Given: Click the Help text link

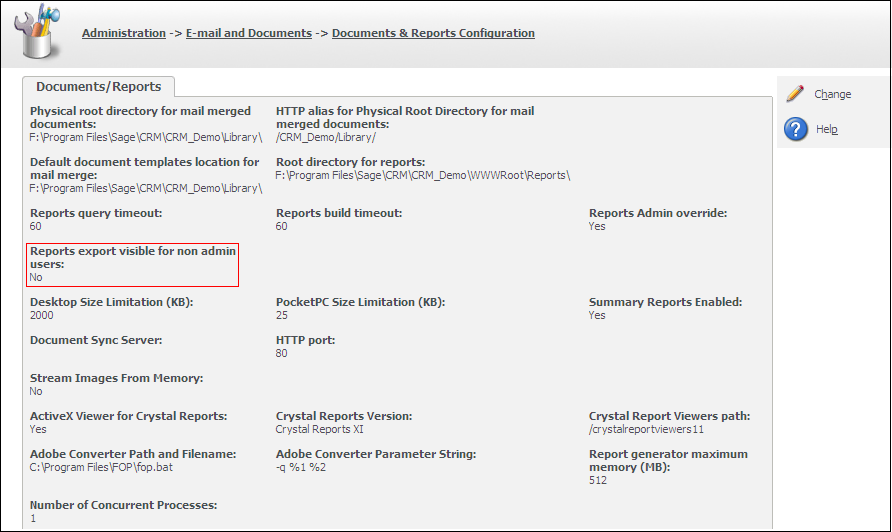Looking at the screenshot, I should pos(826,129).
